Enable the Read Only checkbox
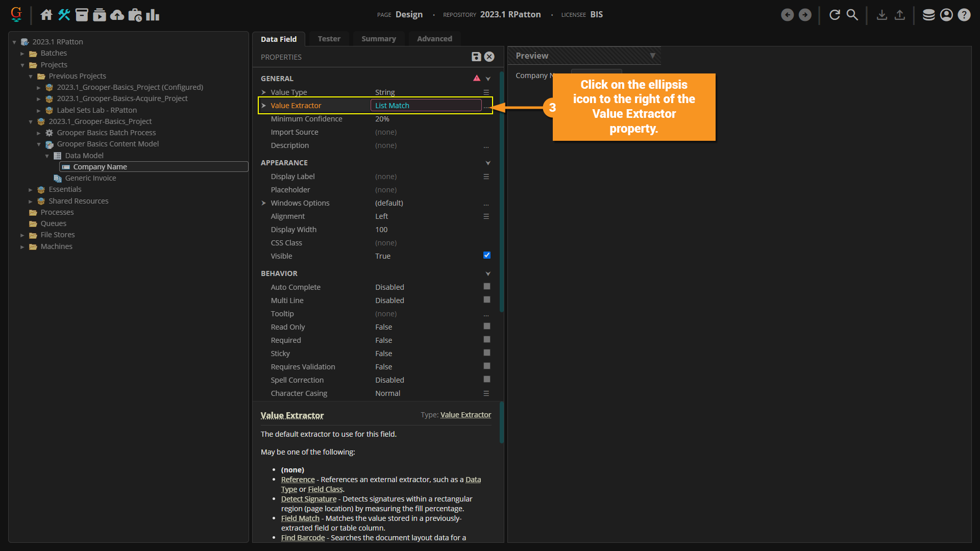The width and height of the screenshot is (980, 551). (486, 327)
